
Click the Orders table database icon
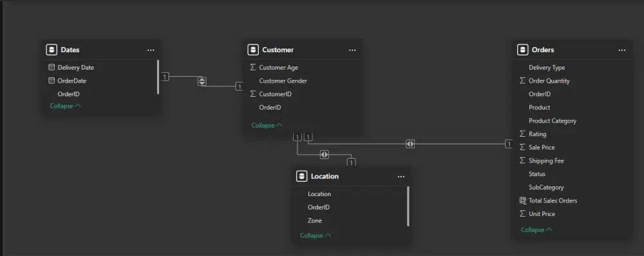(522, 50)
